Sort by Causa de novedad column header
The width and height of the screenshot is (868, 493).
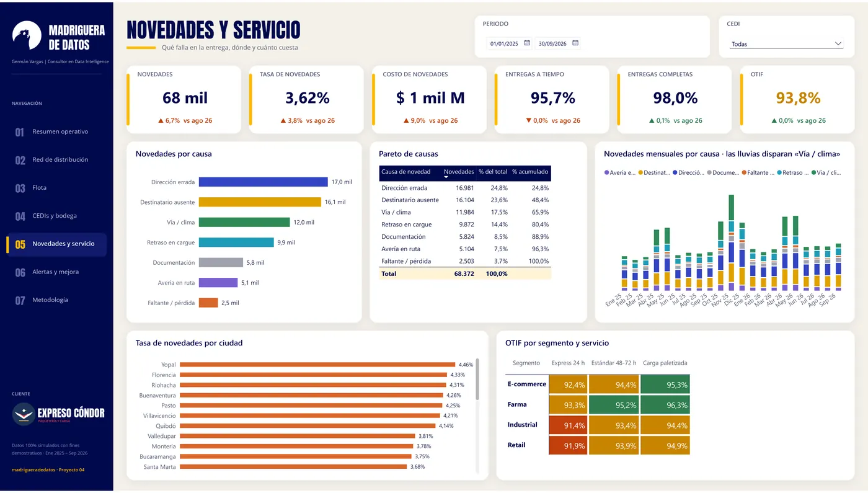[x=405, y=172]
